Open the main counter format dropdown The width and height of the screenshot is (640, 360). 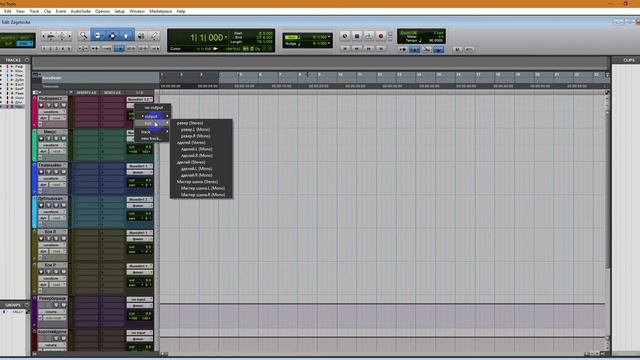(227, 38)
